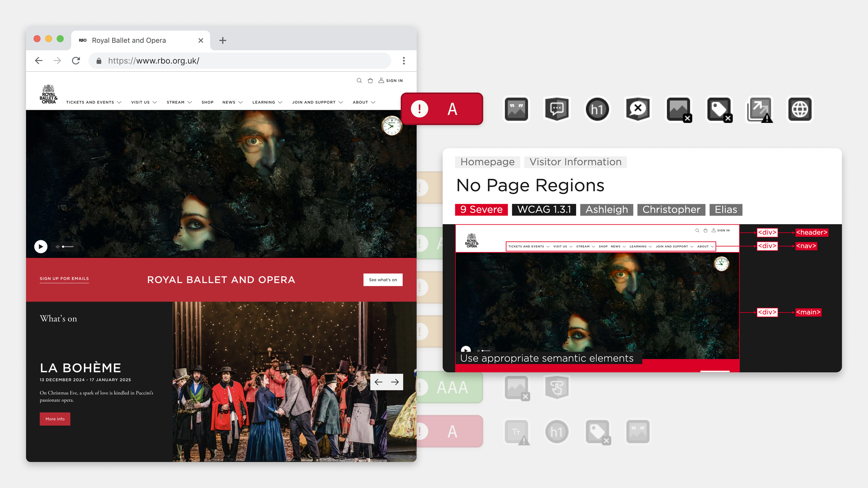The image size is (868, 488).
Task: Click the shopping basket icon
Action: tap(370, 80)
